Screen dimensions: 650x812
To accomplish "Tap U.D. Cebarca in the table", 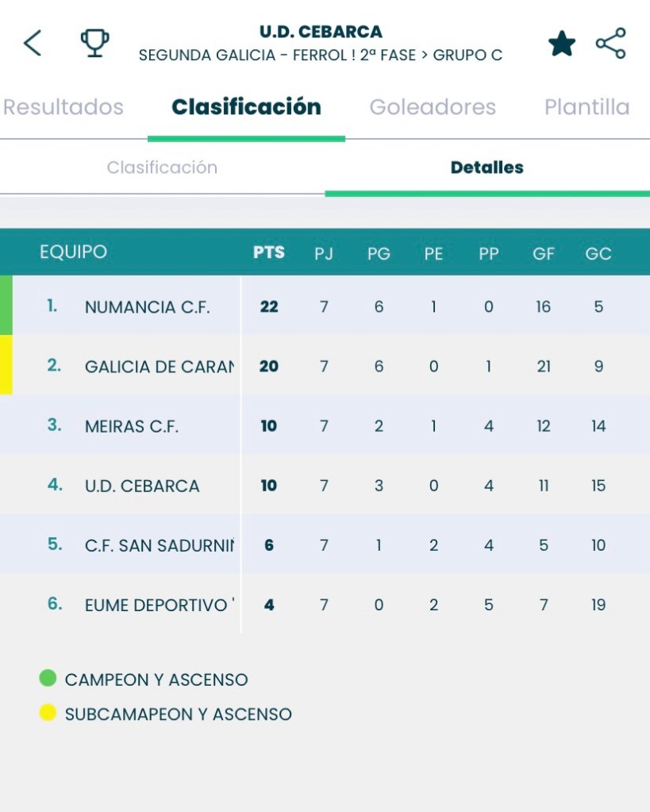I will tap(142, 485).
